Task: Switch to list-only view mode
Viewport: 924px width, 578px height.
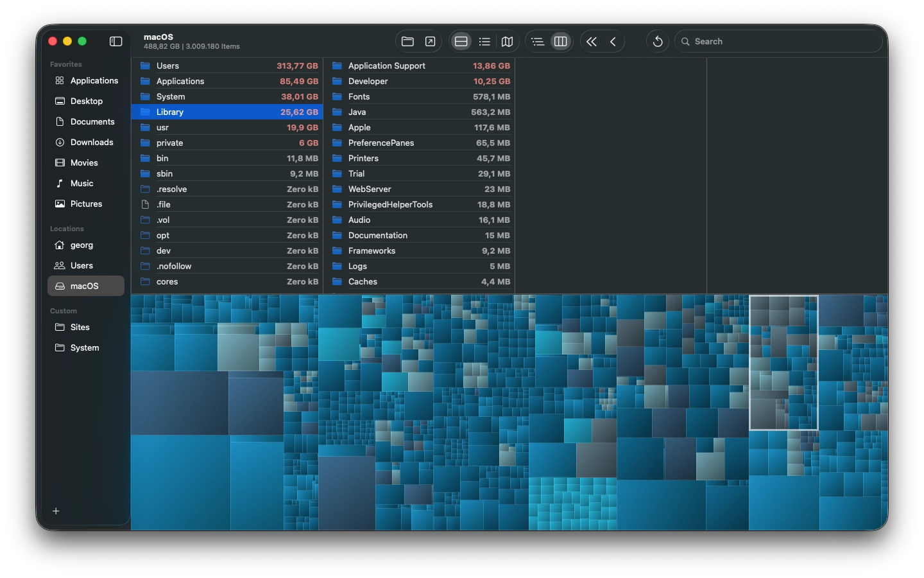Action: pos(484,41)
